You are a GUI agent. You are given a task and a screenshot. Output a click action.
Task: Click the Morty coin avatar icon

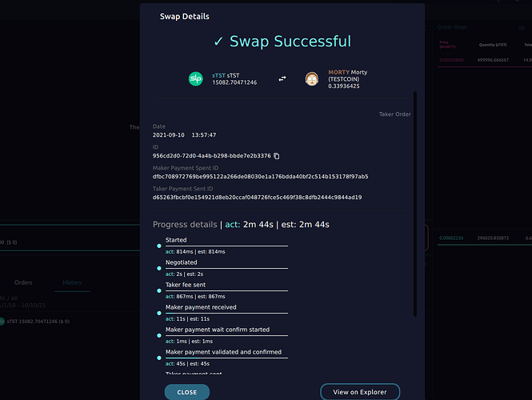coord(311,78)
